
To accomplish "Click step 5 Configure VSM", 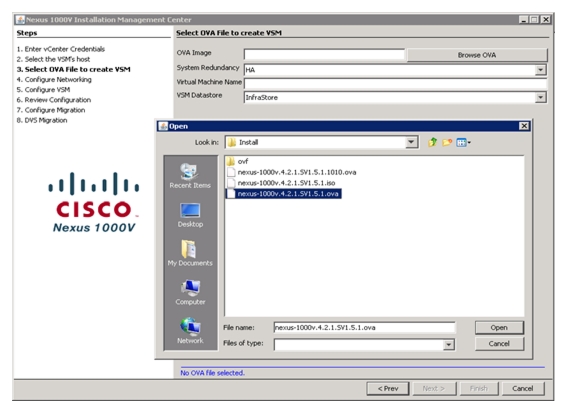I will point(43,89).
